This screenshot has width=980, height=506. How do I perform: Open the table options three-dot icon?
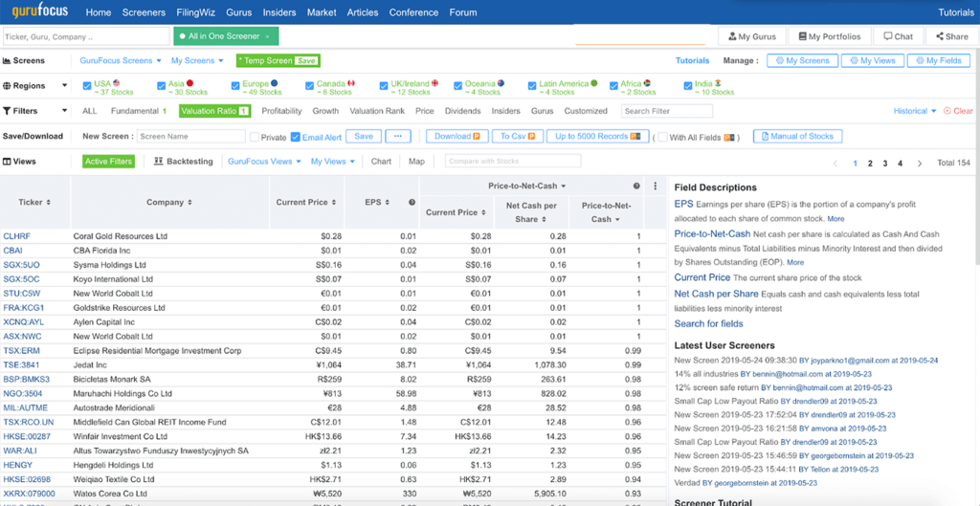point(655,186)
